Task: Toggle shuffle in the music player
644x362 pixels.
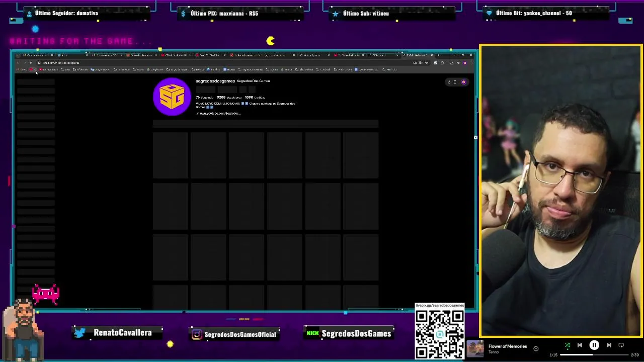Action: point(568,345)
